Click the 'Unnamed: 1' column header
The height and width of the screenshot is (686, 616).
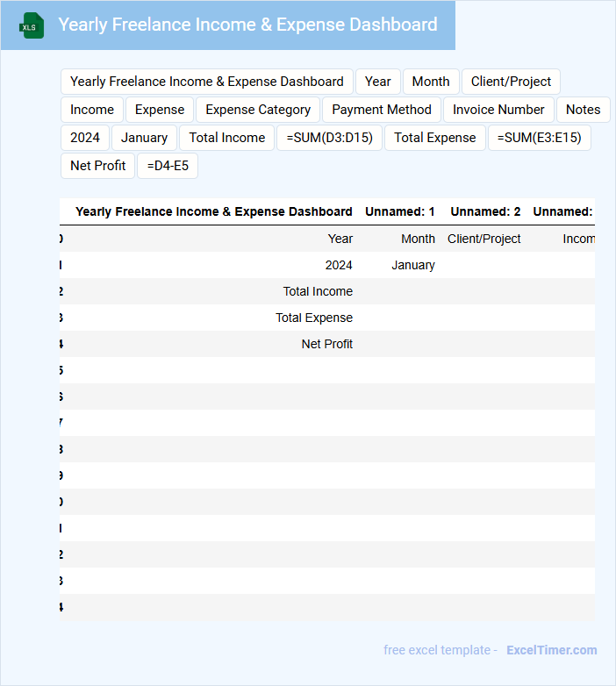click(400, 211)
